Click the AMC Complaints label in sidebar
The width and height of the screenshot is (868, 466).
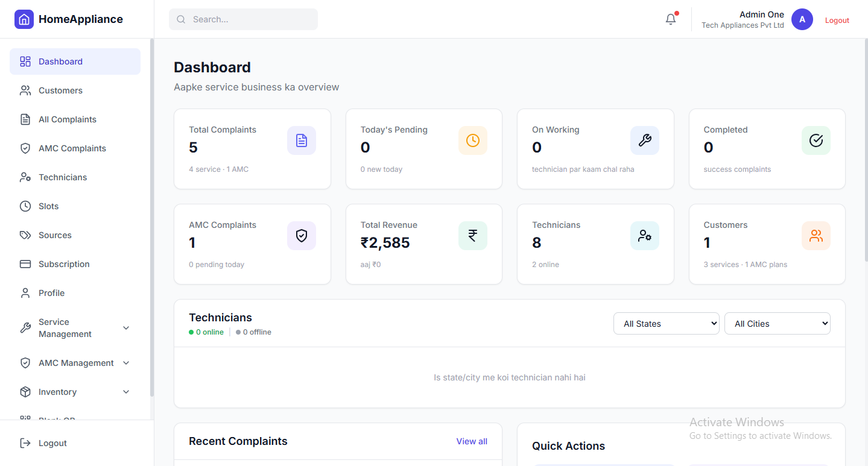click(x=72, y=148)
